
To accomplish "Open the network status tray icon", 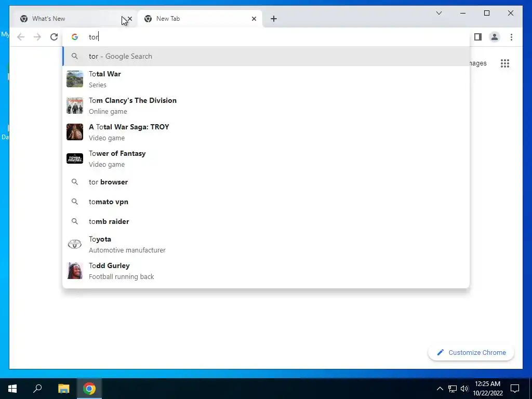I will coord(453,389).
